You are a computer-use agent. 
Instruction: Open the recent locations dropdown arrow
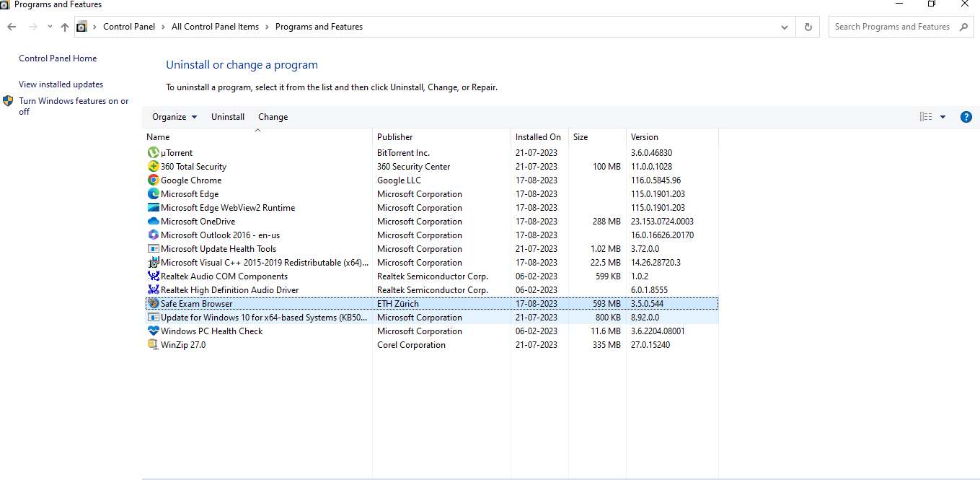coord(50,27)
